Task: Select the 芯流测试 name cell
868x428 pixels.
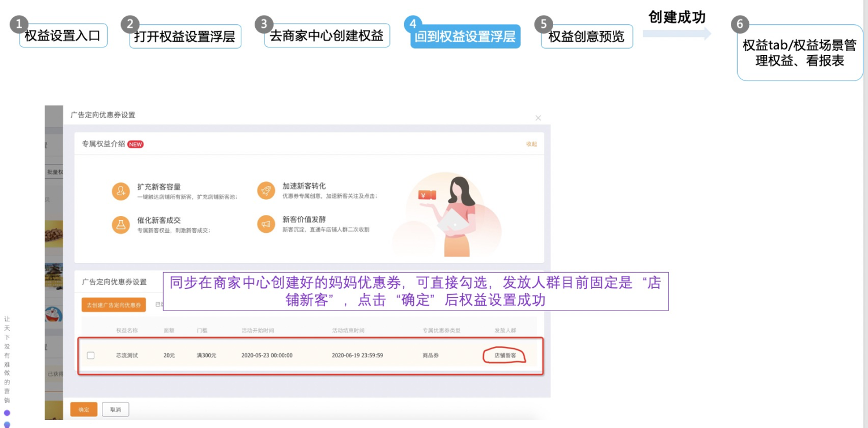Action: pyautogui.click(x=127, y=355)
